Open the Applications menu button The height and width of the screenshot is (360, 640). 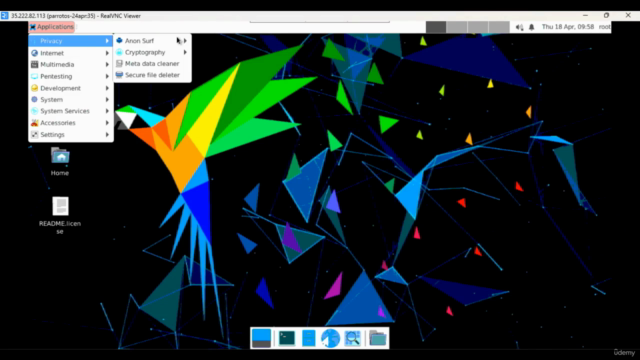pyautogui.click(x=51, y=27)
